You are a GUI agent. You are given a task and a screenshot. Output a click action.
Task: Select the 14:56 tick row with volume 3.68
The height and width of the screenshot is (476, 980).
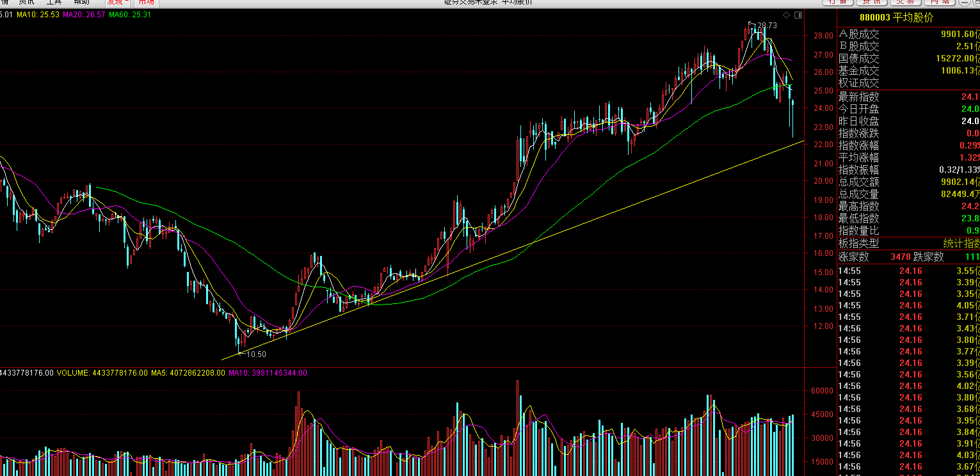tap(909, 409)
